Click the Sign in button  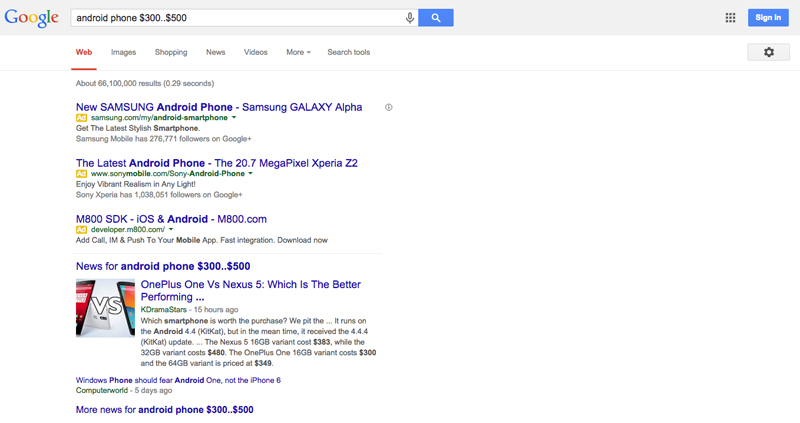pyautogui.click(x=768, y=18)
